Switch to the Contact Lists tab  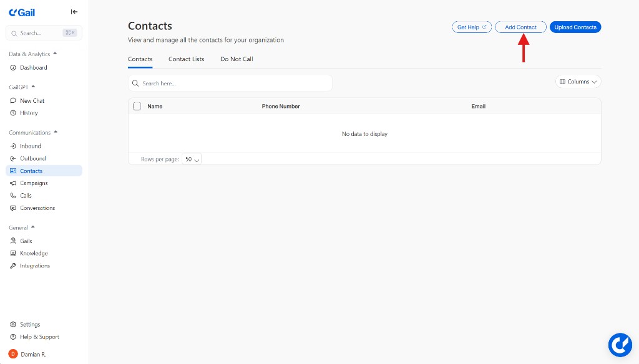tap(186, 59)
